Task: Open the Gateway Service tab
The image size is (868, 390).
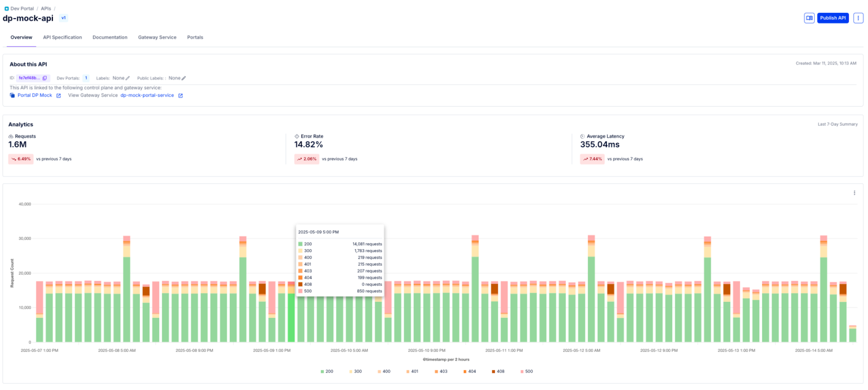Action: [157, 37]
